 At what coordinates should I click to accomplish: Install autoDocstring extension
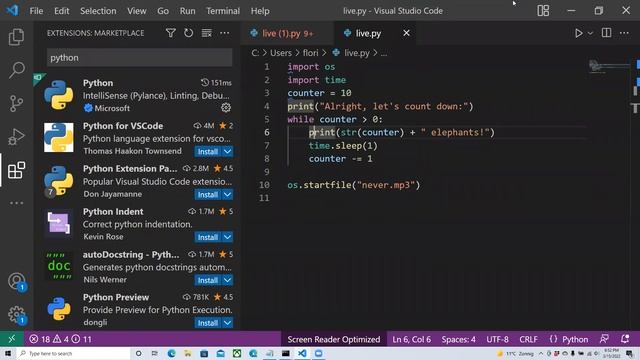tap(208, 280)
